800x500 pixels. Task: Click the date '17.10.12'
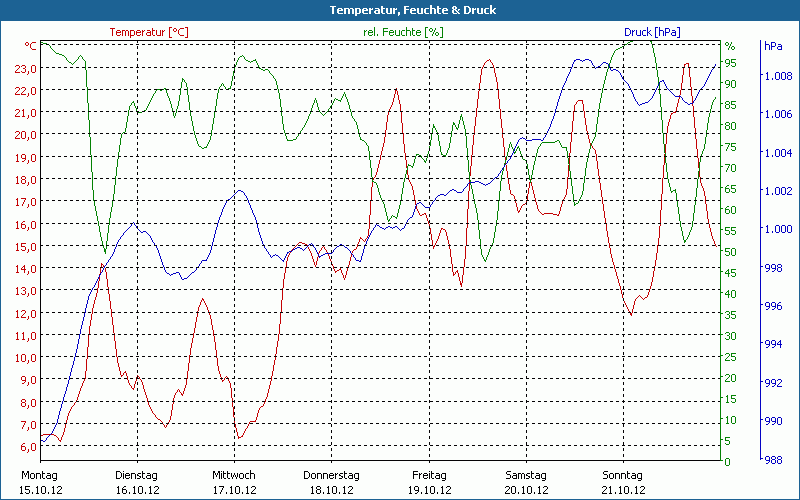click(x=235, y=490)
